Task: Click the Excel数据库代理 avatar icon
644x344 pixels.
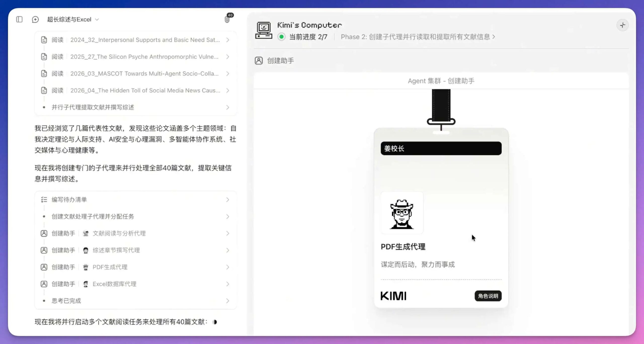Action: click(86, 284)
